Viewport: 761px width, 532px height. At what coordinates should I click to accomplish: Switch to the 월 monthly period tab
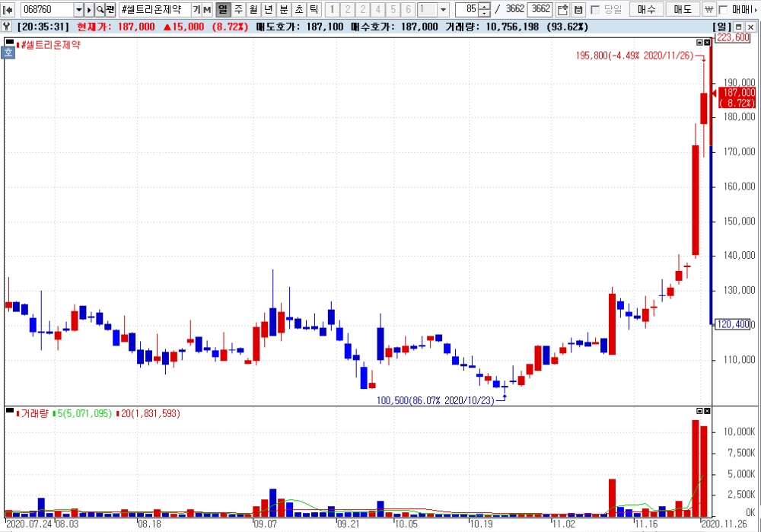(x=253, y=9)
